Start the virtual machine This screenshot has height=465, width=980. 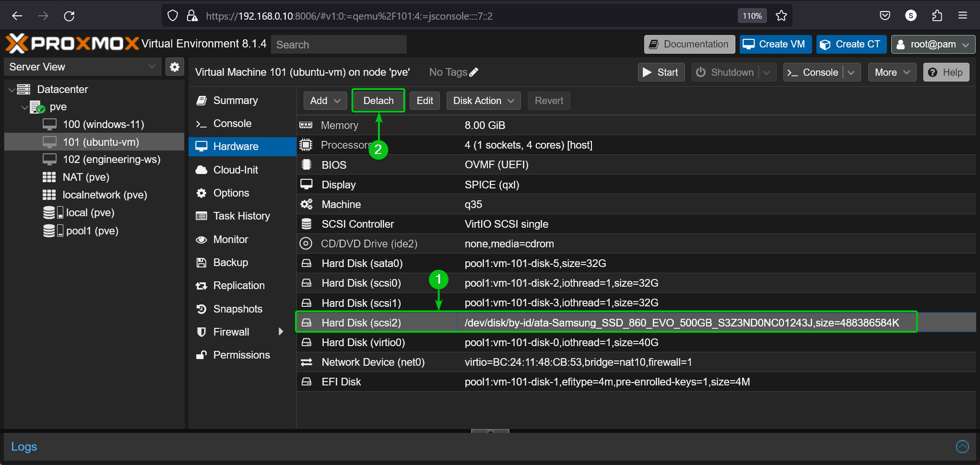point(661,72)
